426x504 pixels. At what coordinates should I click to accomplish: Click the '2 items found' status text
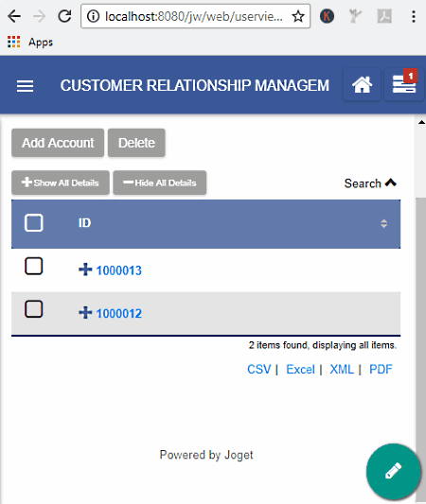[x=323, y=345]
